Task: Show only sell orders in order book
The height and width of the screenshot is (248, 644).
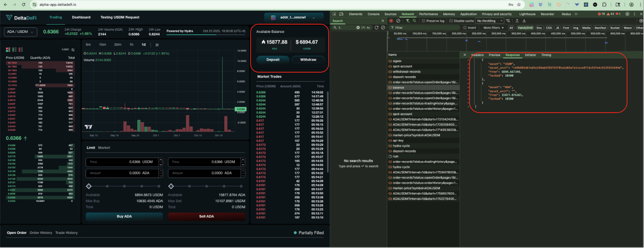Action: (x=21, y=50)
